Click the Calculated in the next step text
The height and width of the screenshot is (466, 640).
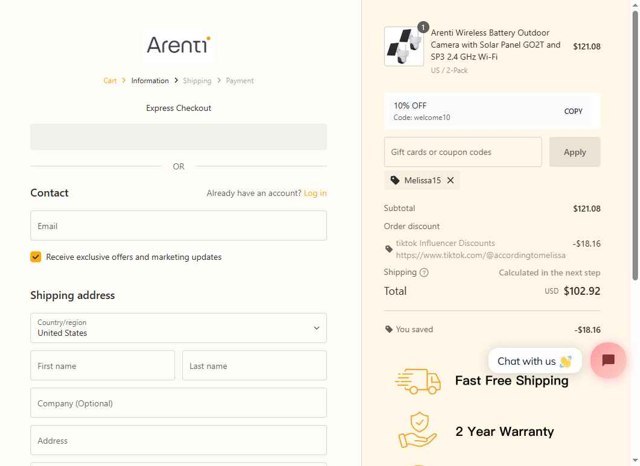[x=549, y=273]
